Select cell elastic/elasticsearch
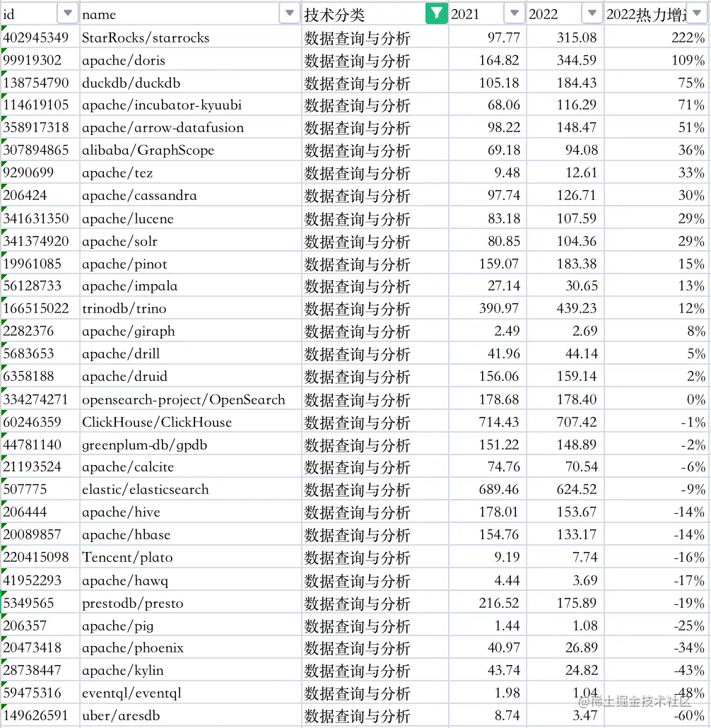 pyautogui.click(x=190, y=489)
